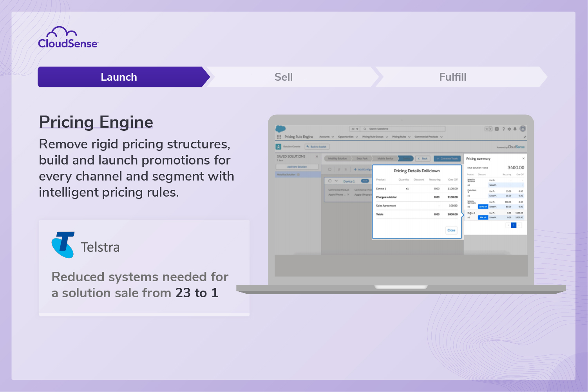Click the Help question mark icon
The image size is (588, 392).
(503, 129)
